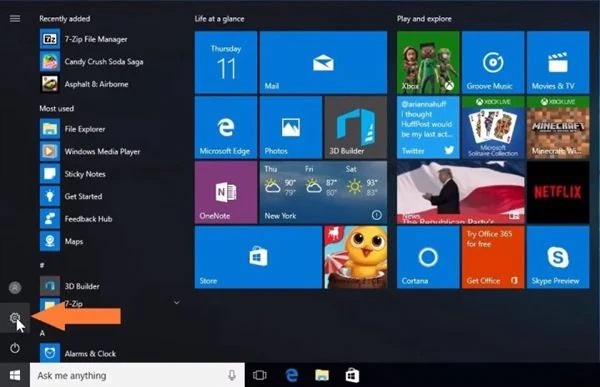Open the Movies & TV tile
The height and width of the screenshot is (387, 600).
coord(558,62)
